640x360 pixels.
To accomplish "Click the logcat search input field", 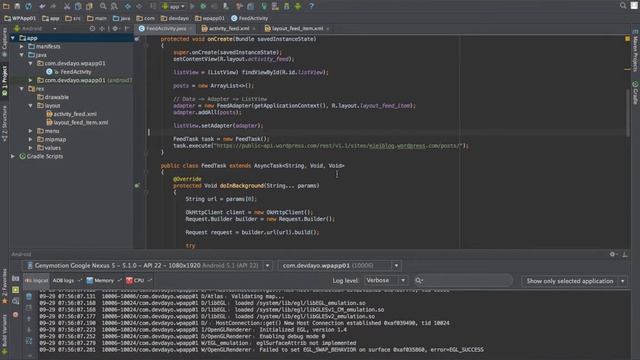I will coord(463,280).
